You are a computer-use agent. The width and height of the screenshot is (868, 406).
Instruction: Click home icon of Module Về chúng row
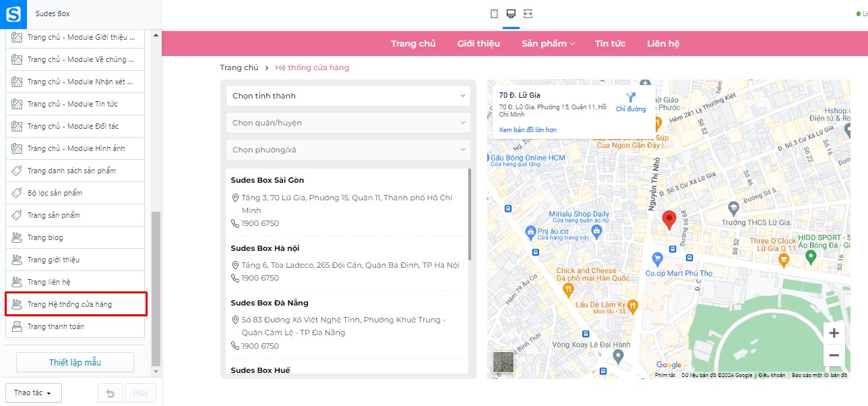pos(17,59)
